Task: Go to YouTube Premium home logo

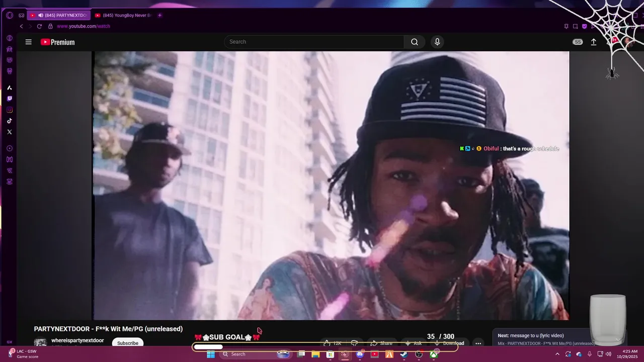Action: [x=58, y=42]
